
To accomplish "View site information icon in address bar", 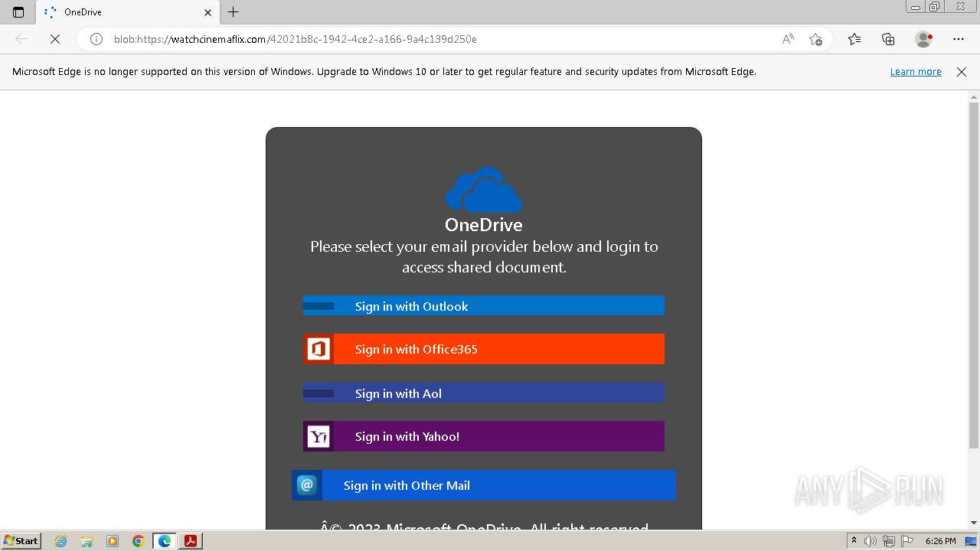I will (x=96, y=39).
